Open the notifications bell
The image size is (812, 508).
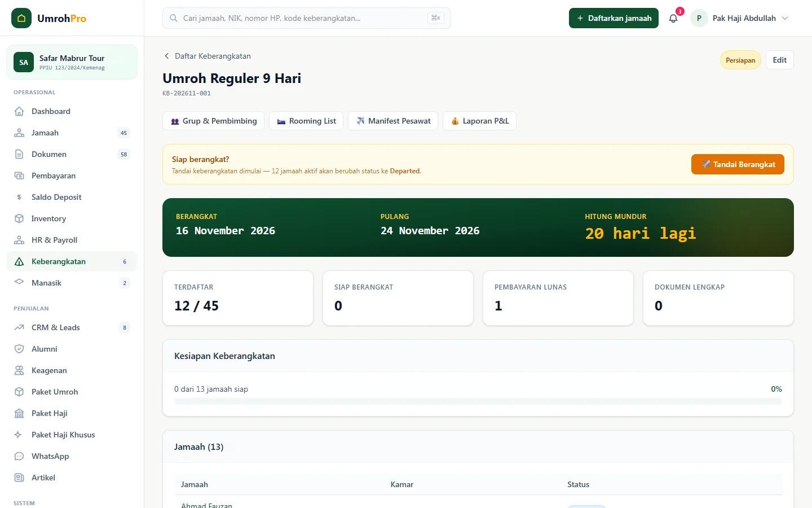[x=673, y=18]
